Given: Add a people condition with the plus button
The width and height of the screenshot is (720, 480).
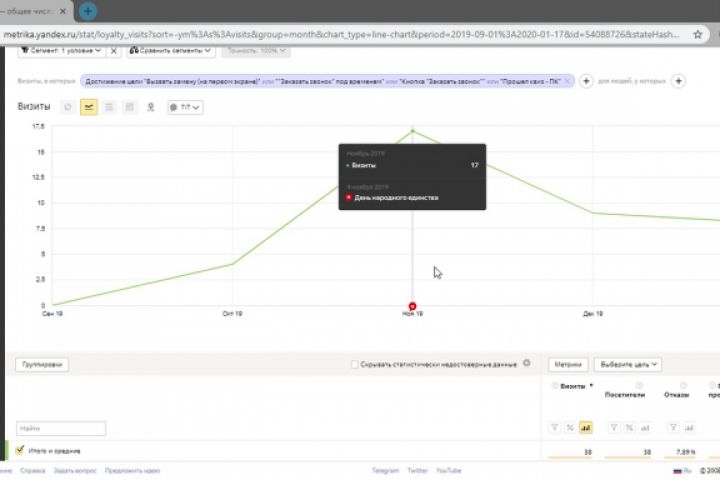Looking at the screenshot, I should coord(679,81).
